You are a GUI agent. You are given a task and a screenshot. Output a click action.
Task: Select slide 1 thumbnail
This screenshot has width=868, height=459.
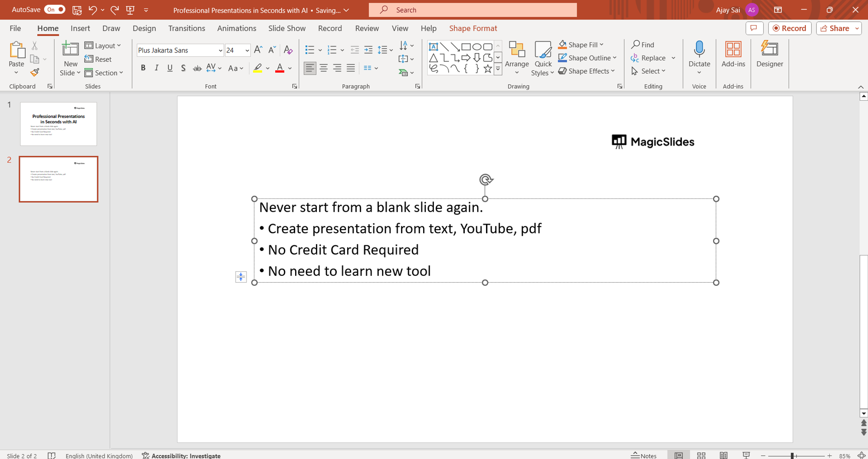[59, 124]
